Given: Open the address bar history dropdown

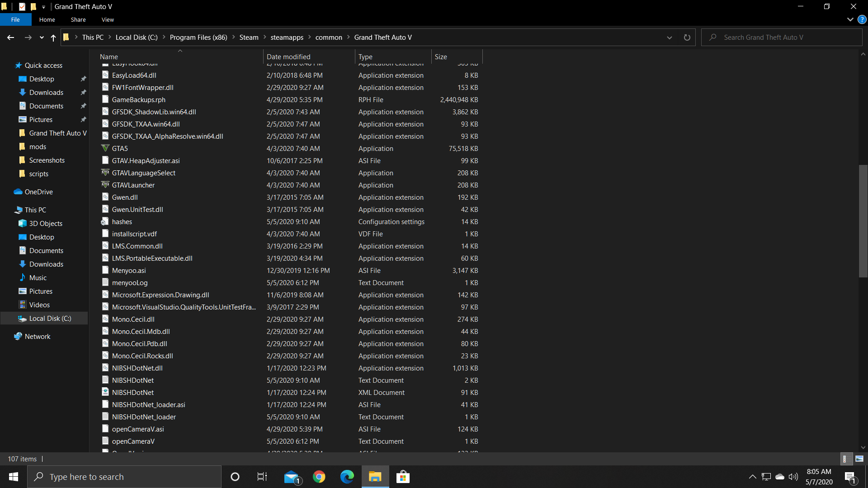Looking at the screenshot, I should click(x=670, y=38).
